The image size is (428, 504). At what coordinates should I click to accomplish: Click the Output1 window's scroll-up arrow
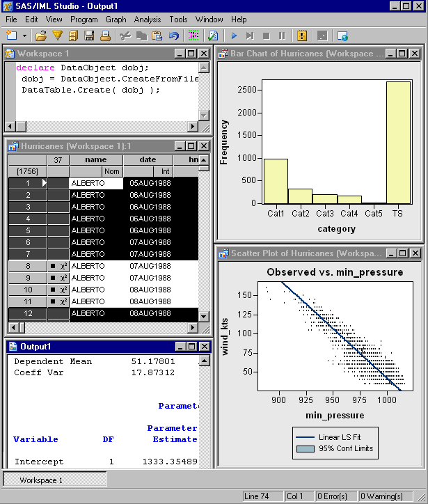204,361
